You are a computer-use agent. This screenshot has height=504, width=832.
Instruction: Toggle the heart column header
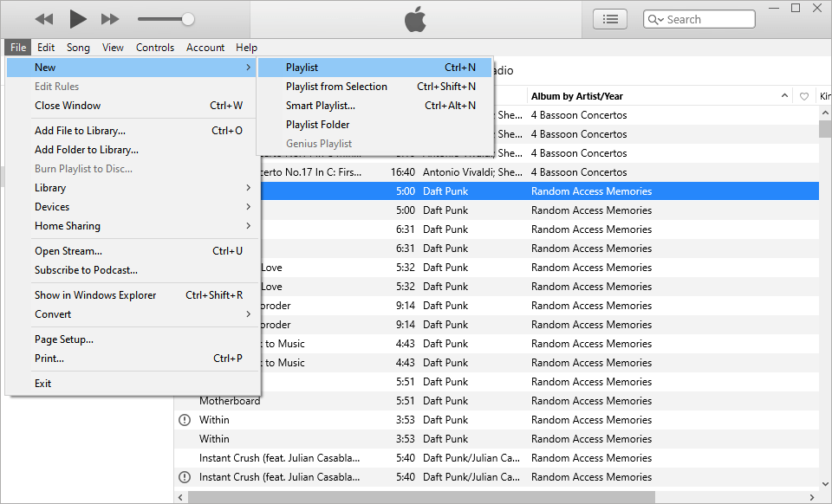point(806,96)
